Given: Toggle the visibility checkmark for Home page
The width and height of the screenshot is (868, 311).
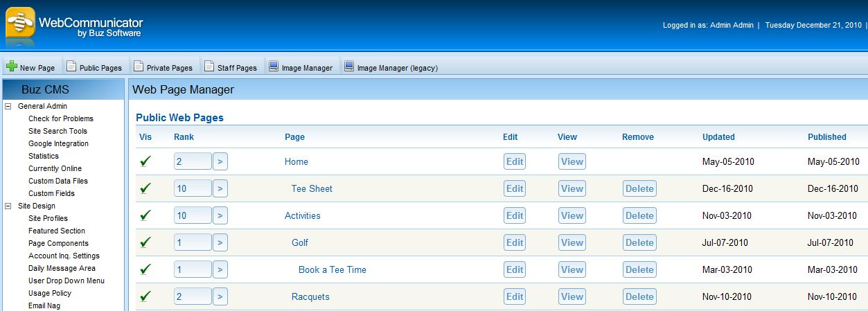Looking at the screenshot, I should point(145,161).
